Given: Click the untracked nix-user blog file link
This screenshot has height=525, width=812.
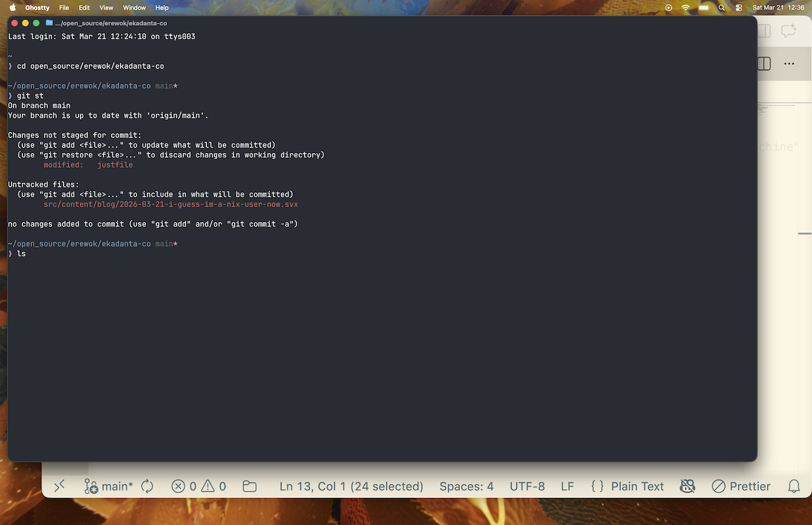Looking at the screenshot, I should point(170,204).
